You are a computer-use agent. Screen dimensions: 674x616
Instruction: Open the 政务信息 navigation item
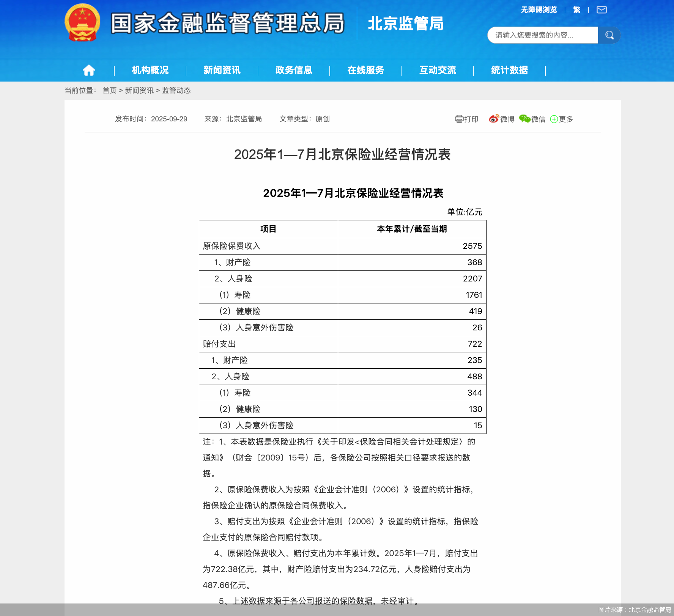click(294, 70)
